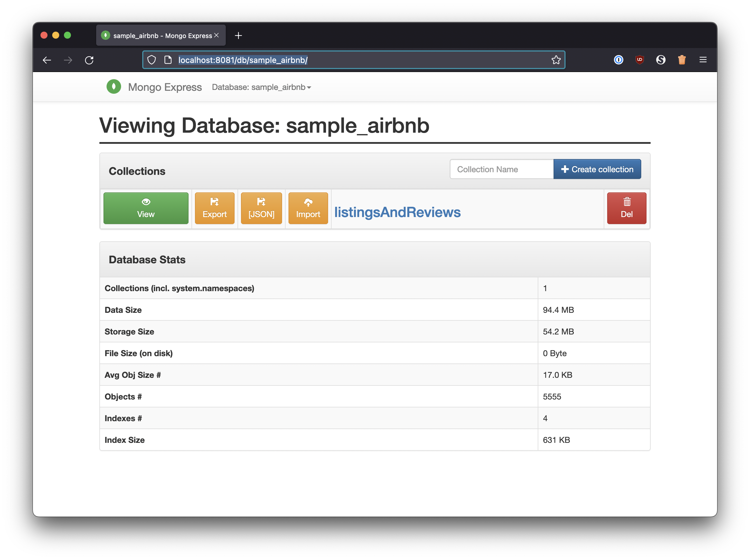Viewport: 750px width, 560px height.
Task: Open the listingsAndReviews collection link
Action: [x=397, y=212]
